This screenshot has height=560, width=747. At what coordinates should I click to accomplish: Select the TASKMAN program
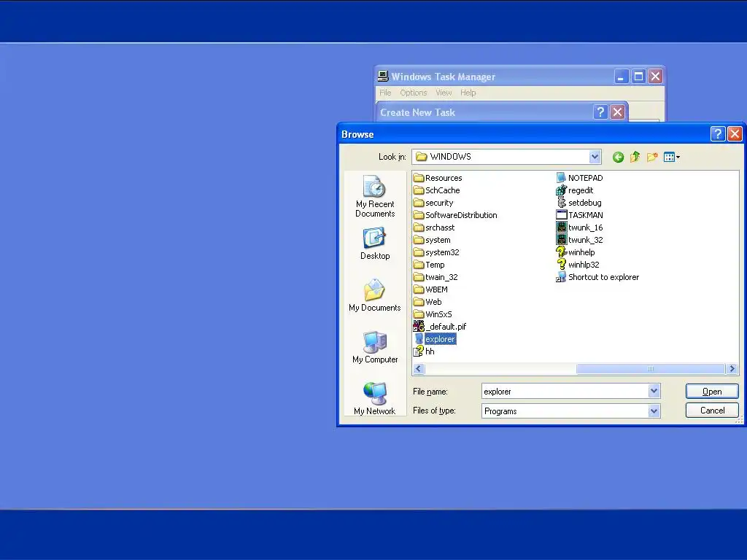point(579,215)
